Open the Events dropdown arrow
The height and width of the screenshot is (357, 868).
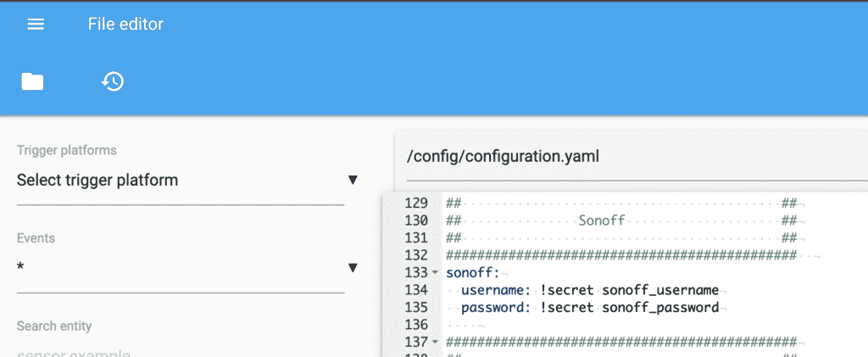[x=353, y=269]
